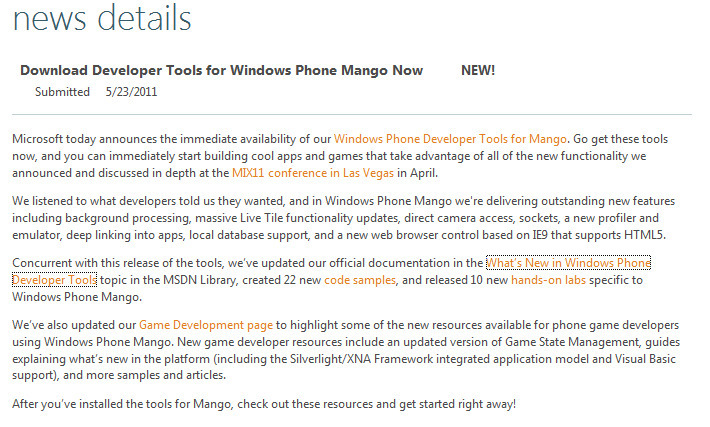Click the 'Download Developer Tools for Windows Phone Mango Now' title
The width and height of the screenshot is (710, 427).
[221, 71]
